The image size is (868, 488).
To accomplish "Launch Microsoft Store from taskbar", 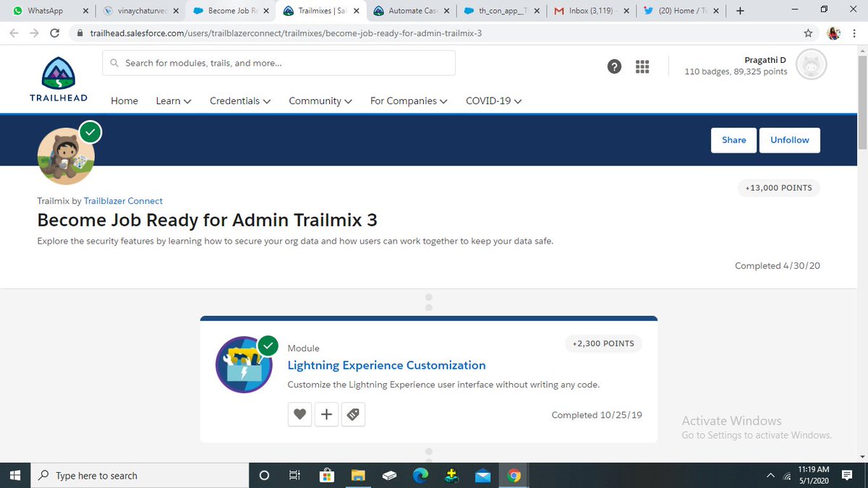I will pyautogui.click(x=326, y=475).
